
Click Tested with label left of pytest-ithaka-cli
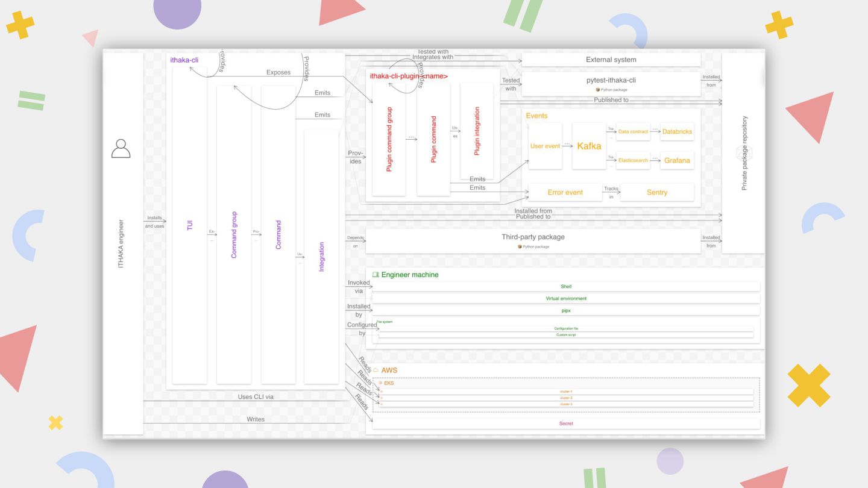(511, 84)
